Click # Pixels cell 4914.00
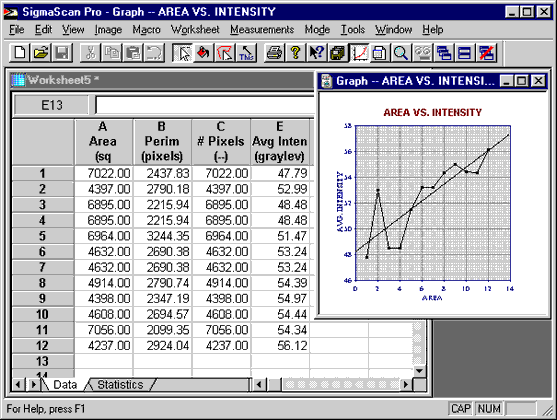Image resolution: width=557 pixels, height=420 pixels. click(x=221, y=283)
